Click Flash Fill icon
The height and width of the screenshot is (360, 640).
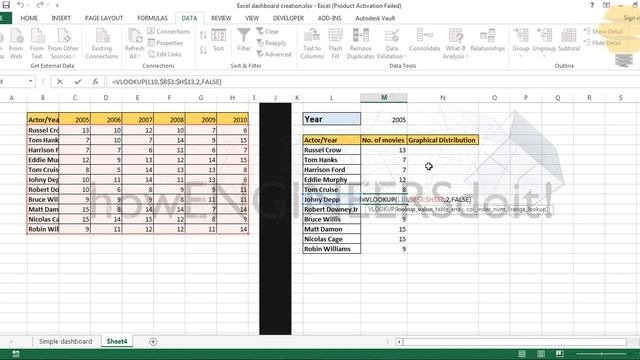[x=335, y=44]
